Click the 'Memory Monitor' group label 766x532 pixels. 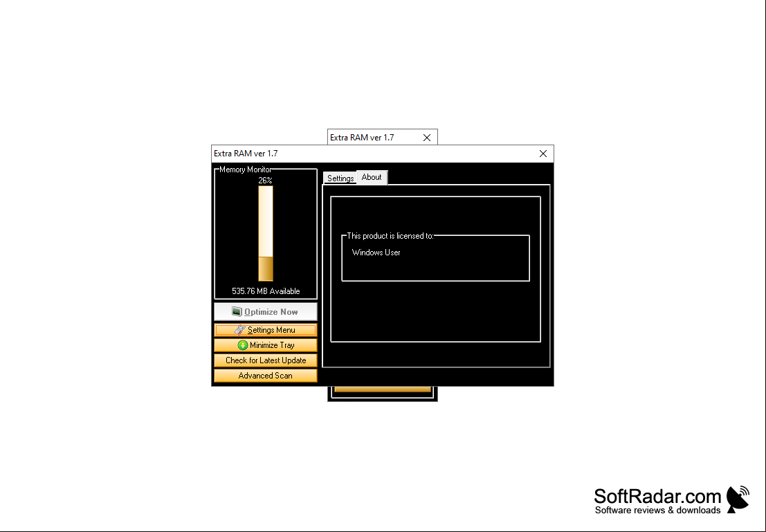tap(245, 169)
